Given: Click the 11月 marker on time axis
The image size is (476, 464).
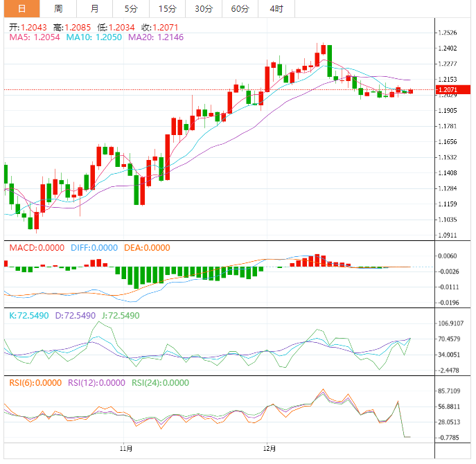Looking at the screenshot, I should pos(125,448).
